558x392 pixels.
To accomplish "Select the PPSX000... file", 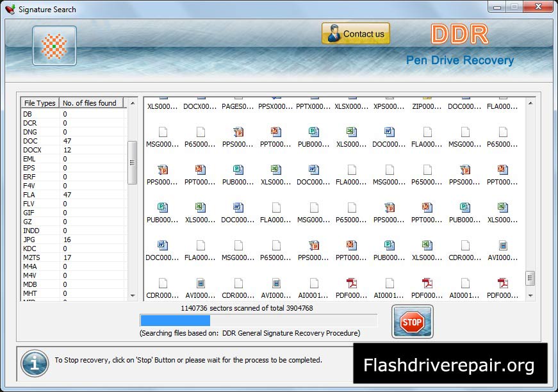I will pos(275,103).
